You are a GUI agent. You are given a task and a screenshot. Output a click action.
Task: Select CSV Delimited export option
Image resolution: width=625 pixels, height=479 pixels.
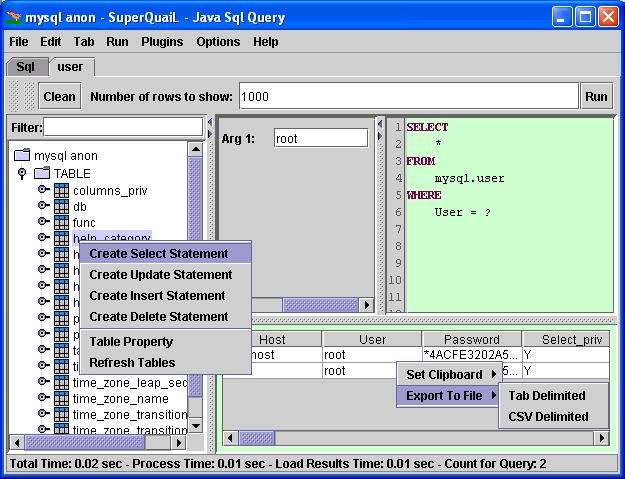tap(548, 416)
